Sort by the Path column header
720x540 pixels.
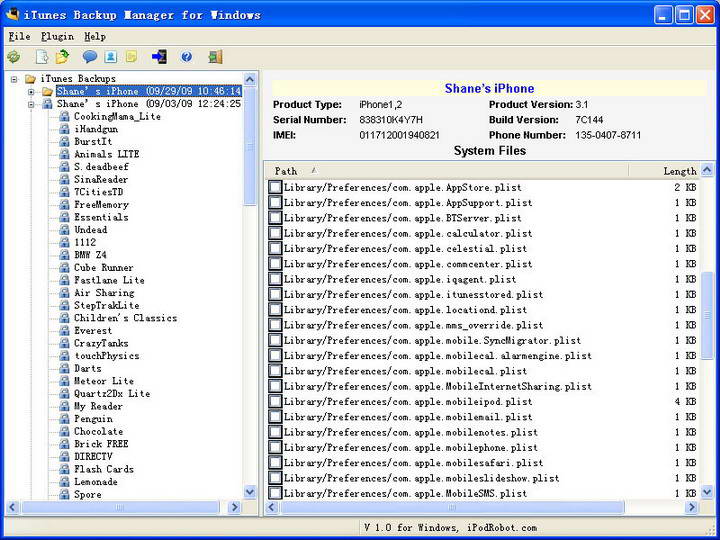coord(446,171)
